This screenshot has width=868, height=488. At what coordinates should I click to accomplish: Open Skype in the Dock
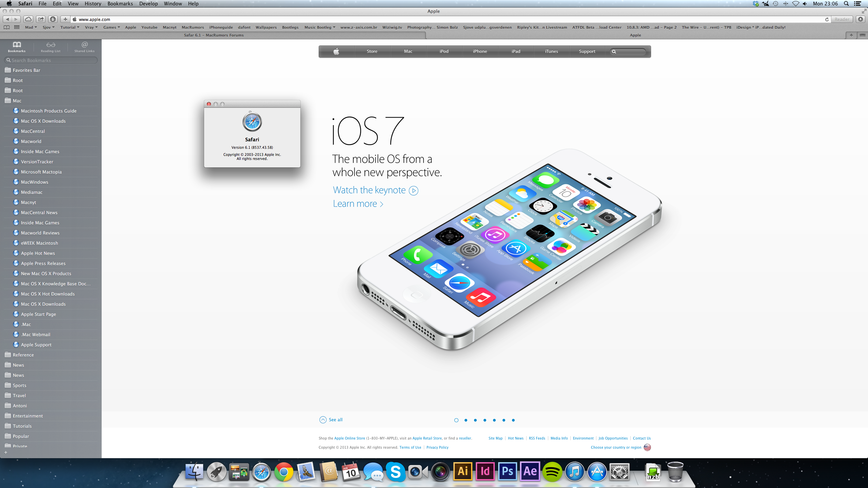396,471
